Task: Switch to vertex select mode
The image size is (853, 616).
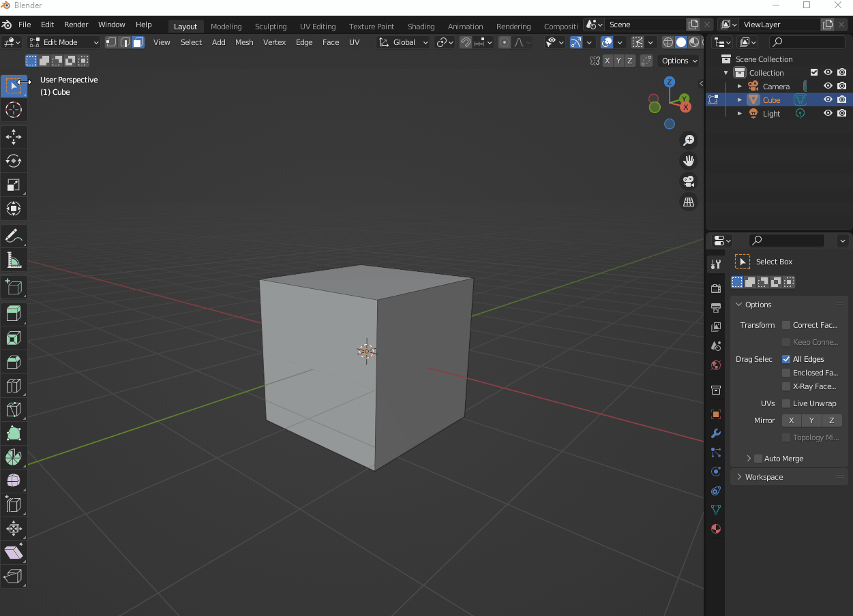Action: coord(111,42)
